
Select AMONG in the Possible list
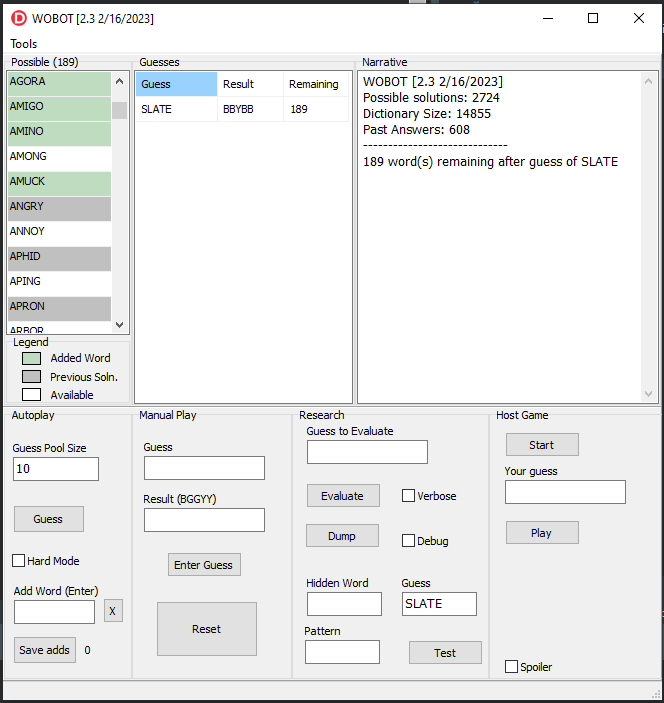(x=59, y=159)
